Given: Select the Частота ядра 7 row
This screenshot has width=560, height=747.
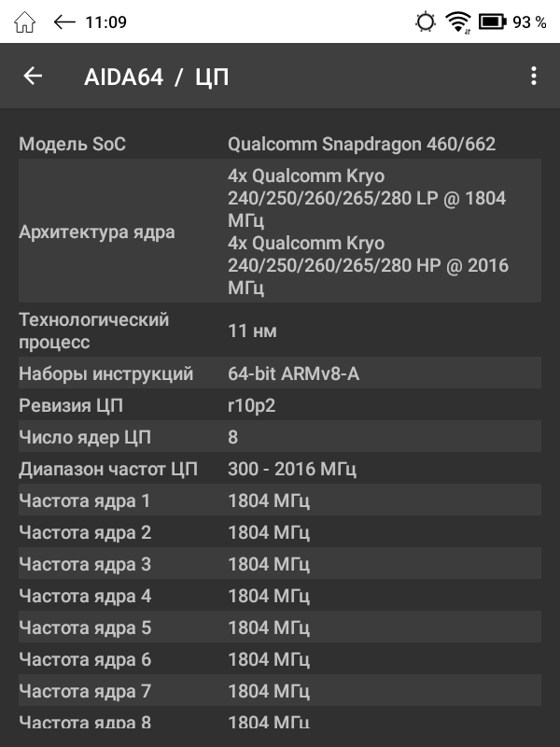Looking at the screenshot, I should coord(280,692).
